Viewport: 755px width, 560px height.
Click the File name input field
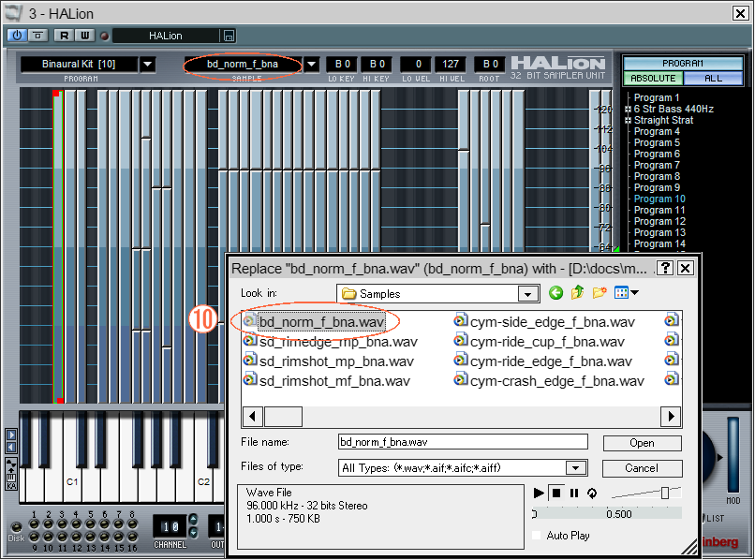(x=463, y=442)
